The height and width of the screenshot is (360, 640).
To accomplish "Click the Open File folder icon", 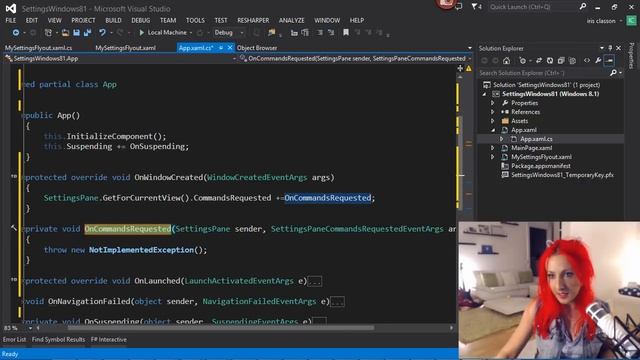I will (65, 32).
